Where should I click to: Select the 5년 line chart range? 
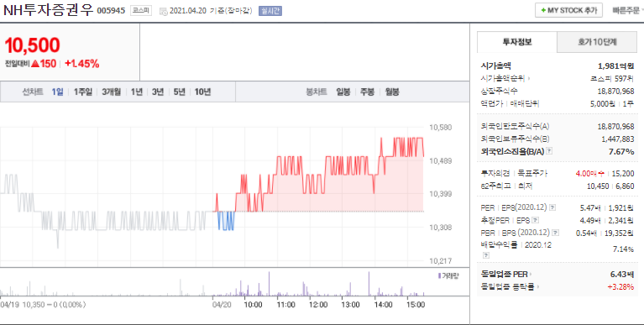coord(180,92)
